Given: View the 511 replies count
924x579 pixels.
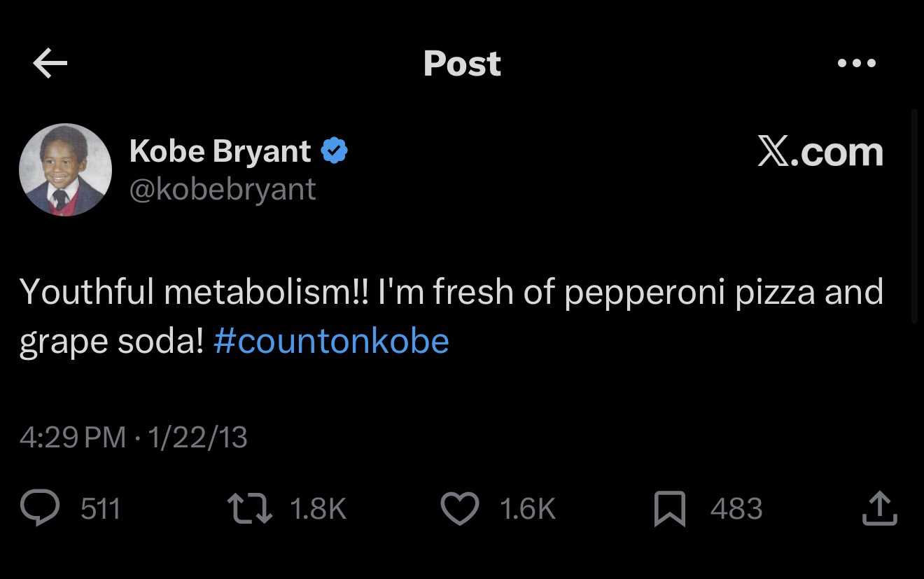Looking at the screenshot, I should tap(100, 508).
